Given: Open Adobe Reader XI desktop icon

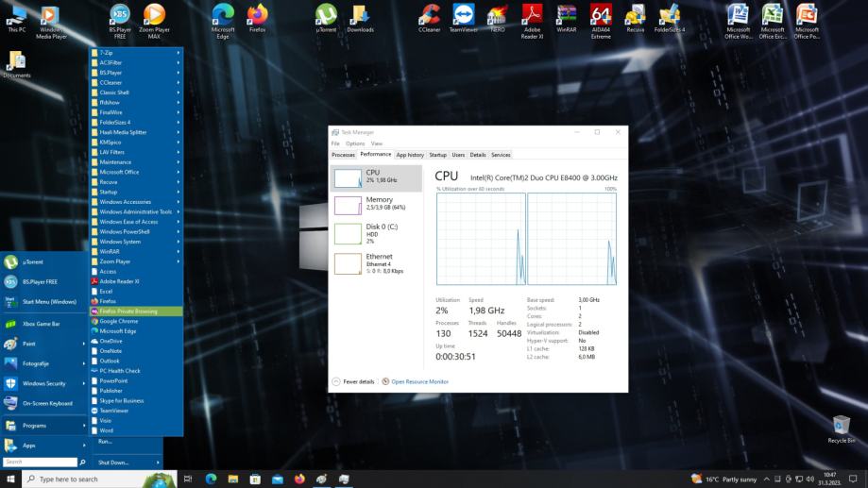Looking at the screenshot, I should click(x=532, y=15).
